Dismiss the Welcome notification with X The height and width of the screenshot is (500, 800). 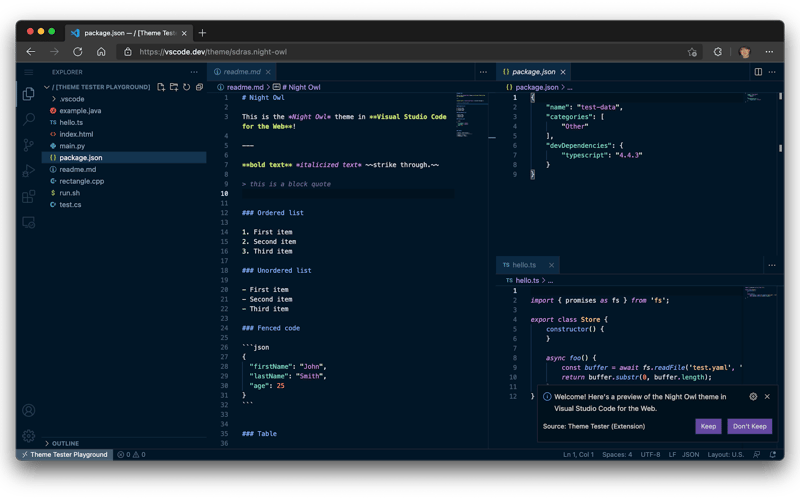[x=767, y=396]
